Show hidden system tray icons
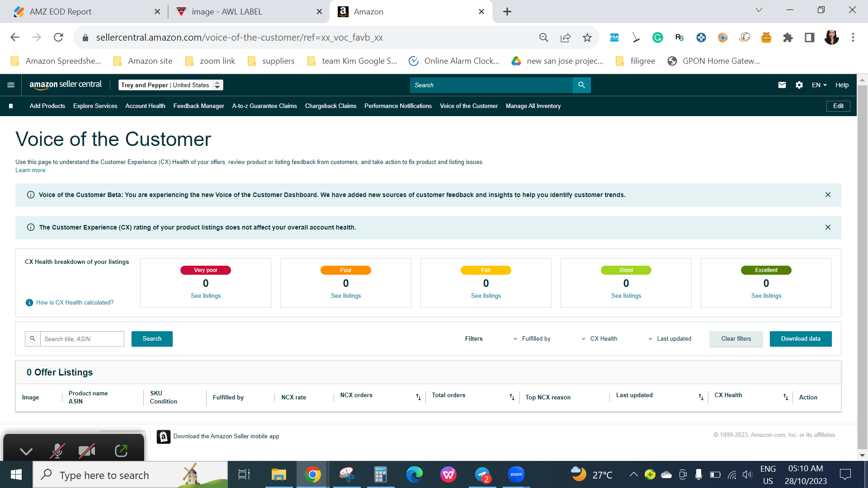The image size is (868, 488). [x=633, y=474]
